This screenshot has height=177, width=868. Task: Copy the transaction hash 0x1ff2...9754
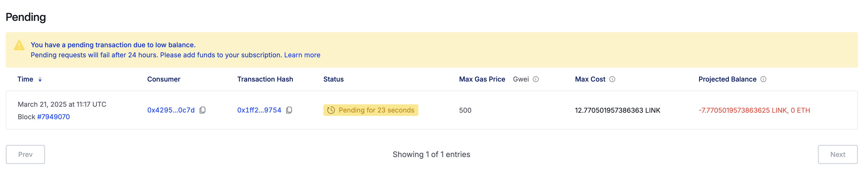[x=289, y=110]
